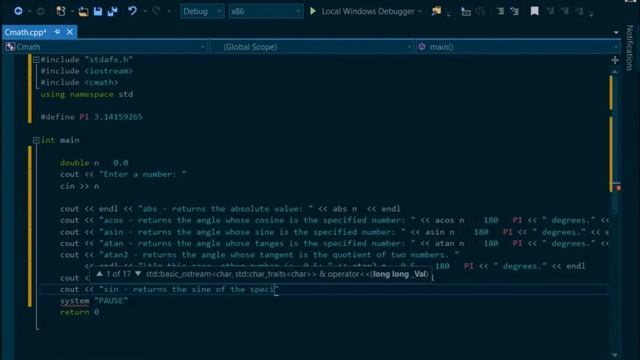The height and width of the screenshot is (360, 640).
Task: Click the asin cout line
Action: pyautogui.click(x=335, y=232)
